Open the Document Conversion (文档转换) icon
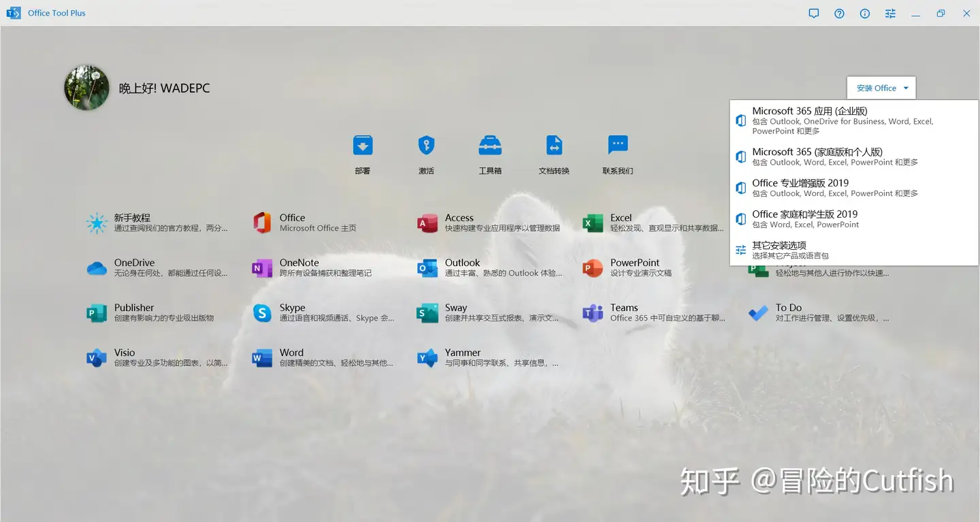 click(x=554, y=146)
